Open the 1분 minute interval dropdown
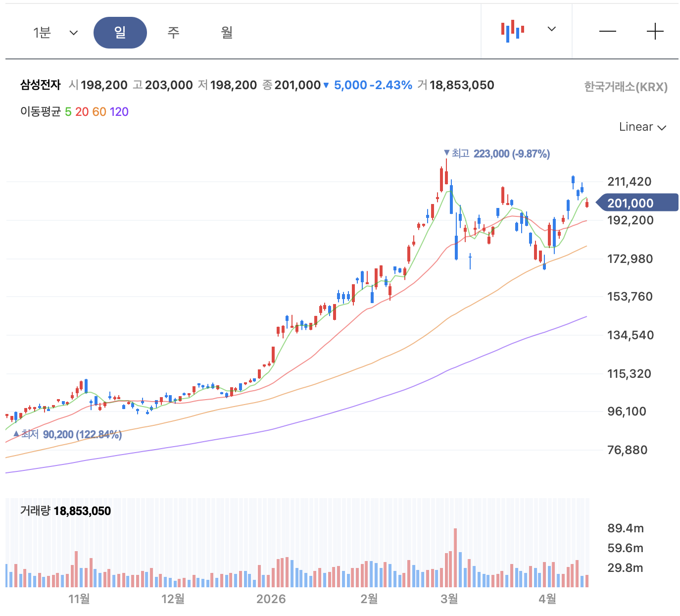The height and width of the screenshot is (616, 680). [55, 33]
